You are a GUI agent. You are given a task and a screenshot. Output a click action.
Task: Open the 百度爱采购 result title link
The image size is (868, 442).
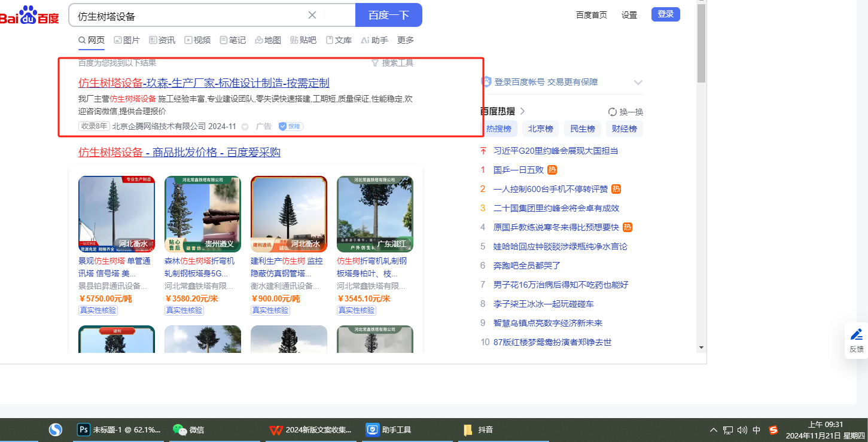coord(179,153)
